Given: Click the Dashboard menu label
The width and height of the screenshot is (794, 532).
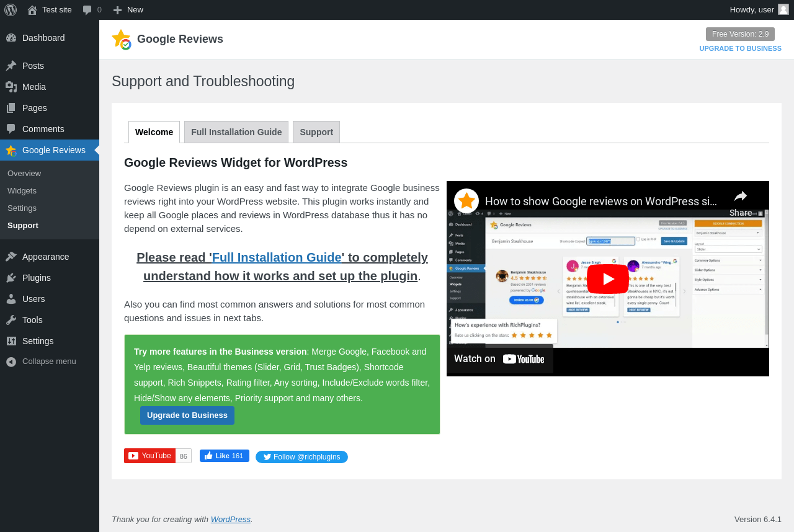Looking at the screenshot, I should tap(43, 38).
